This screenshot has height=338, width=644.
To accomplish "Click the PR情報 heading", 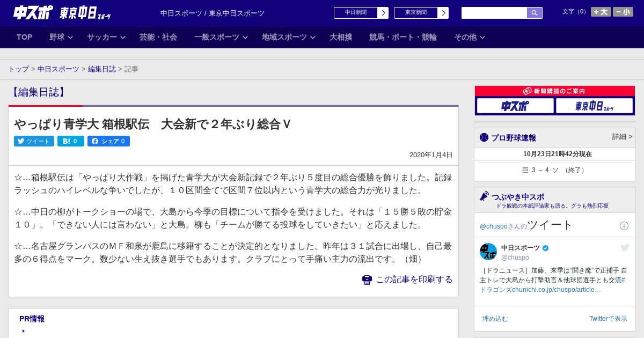I will 32,319.
